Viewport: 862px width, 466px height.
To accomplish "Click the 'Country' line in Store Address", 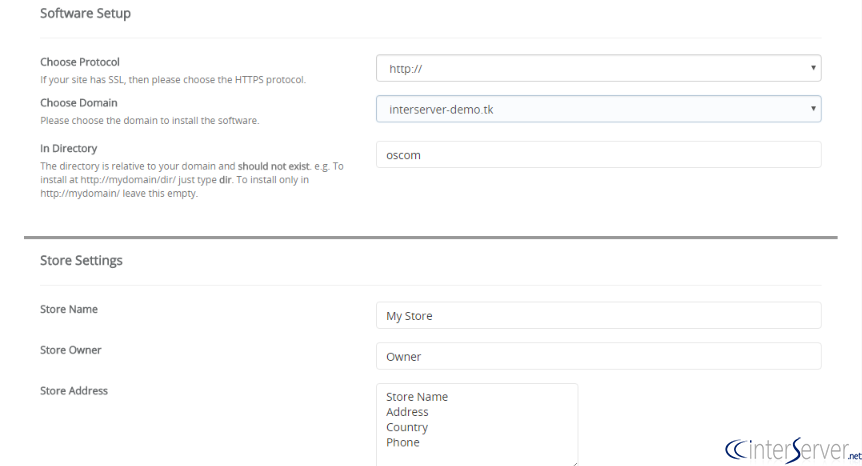I will pyautogui.click(x=407, y=427).
